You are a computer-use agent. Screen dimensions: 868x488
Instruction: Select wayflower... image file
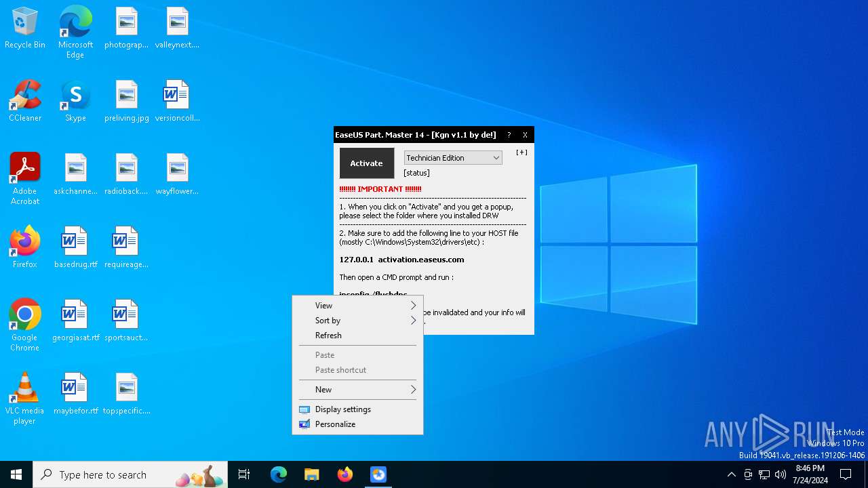177,175
